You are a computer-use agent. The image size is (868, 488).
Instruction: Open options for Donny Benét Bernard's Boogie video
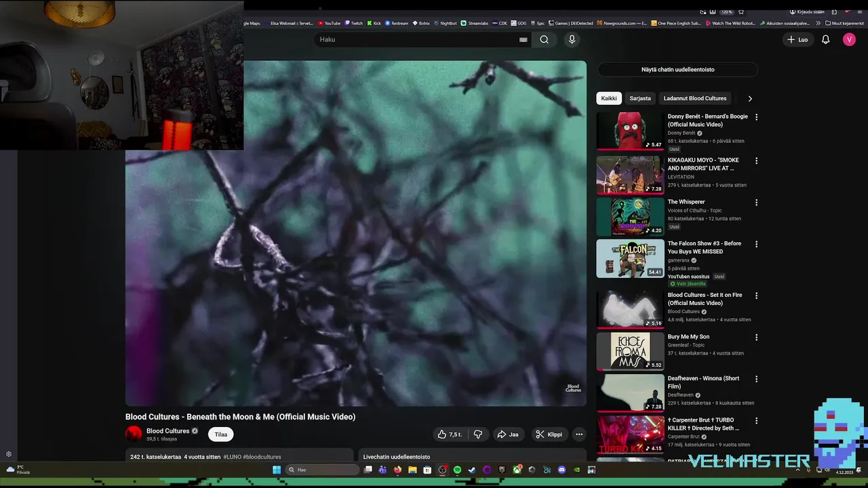coord(756,117)
